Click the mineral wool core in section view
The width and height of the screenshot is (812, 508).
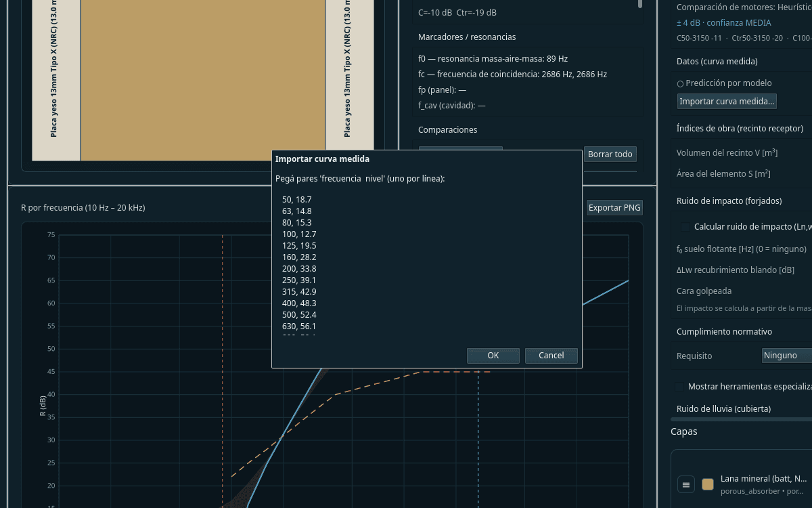click(203, 81)
